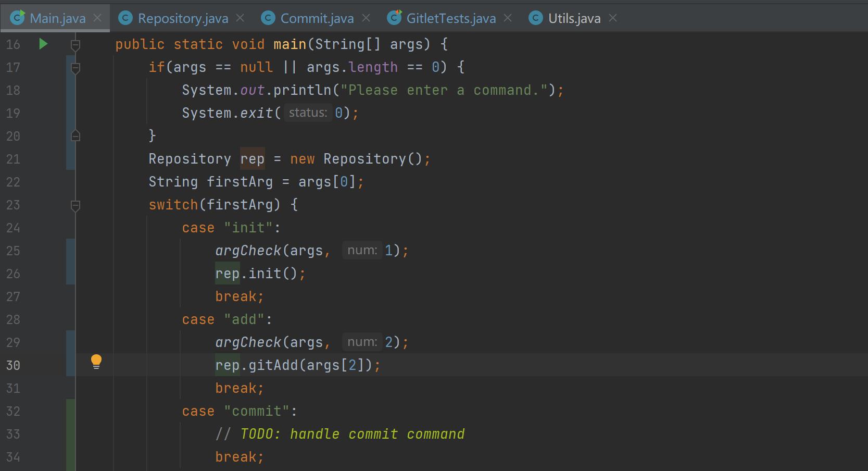
Task: Click line number 33 in the gutter
Action: coord(13,434)
